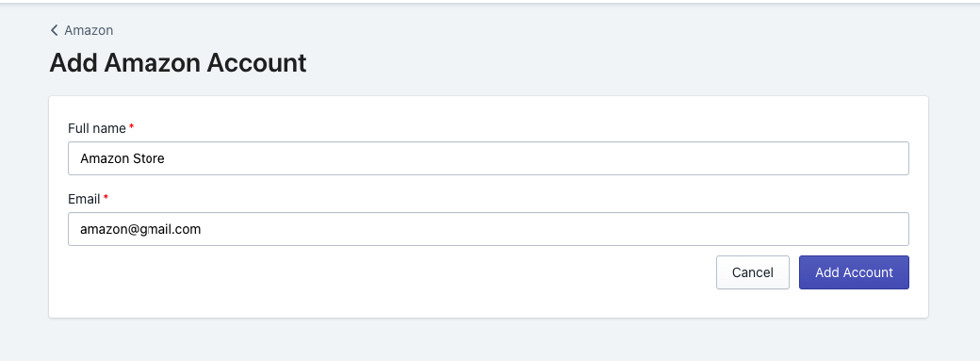Click the back chevron beside Amazon
980x361 pixels.
coord(55,30)
